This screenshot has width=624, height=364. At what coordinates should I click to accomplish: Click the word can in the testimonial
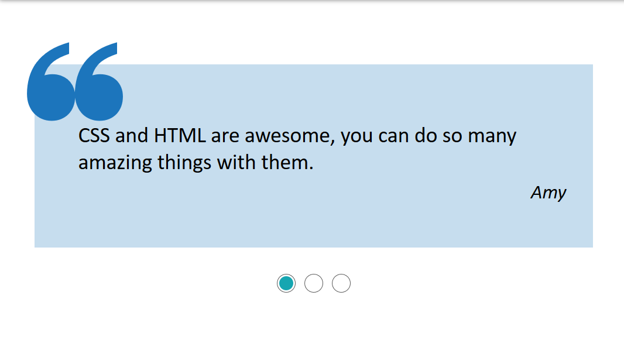click(x=393, y=137)
